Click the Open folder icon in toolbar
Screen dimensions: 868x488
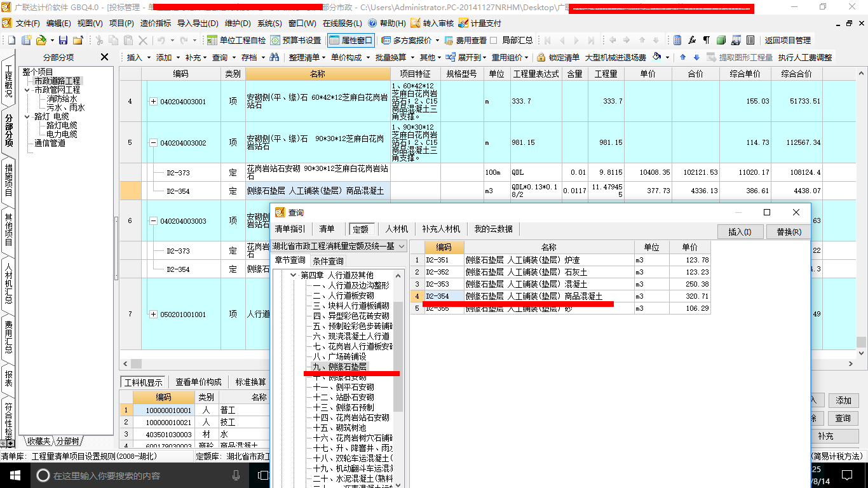[x=40, y=40]
